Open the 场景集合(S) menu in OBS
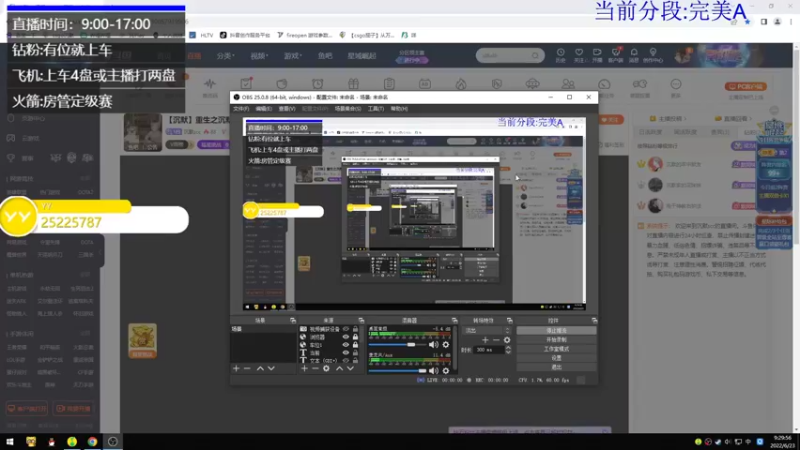 point(347,109)
